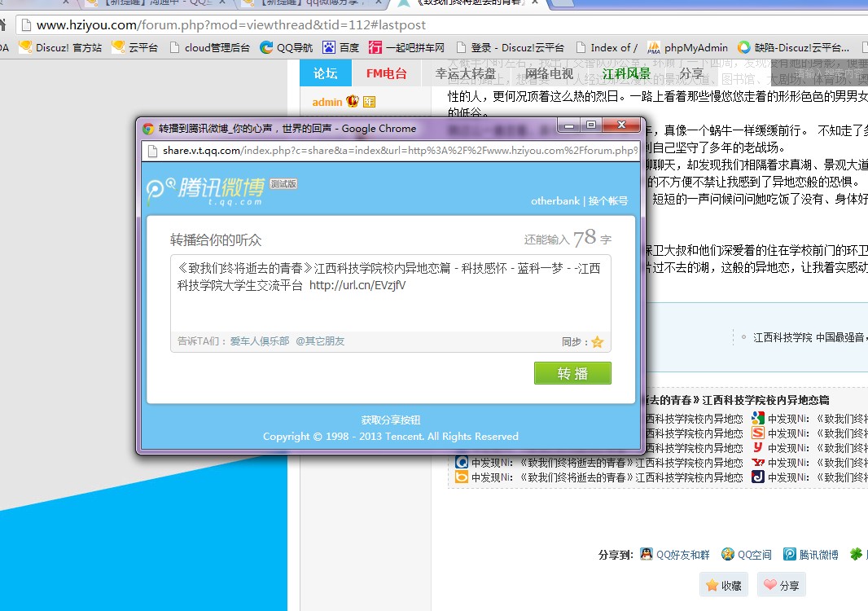868x611 pixels.
Task: Click the 江西科技学院 中国最强音 link
Action: pos(809,336)
